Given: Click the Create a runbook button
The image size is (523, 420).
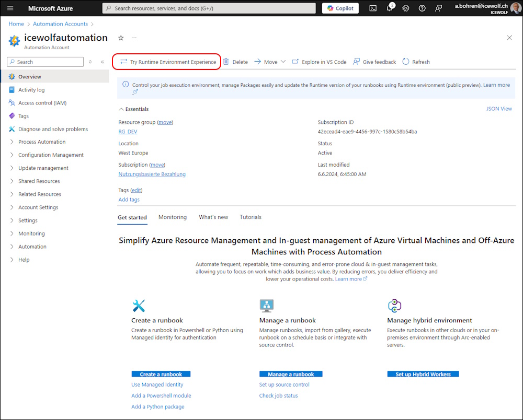Looking at the screenshot, I should [x=161, y=374].
